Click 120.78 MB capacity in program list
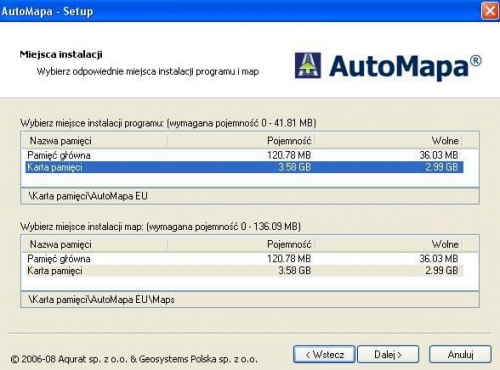 click(x=289, y=155)
